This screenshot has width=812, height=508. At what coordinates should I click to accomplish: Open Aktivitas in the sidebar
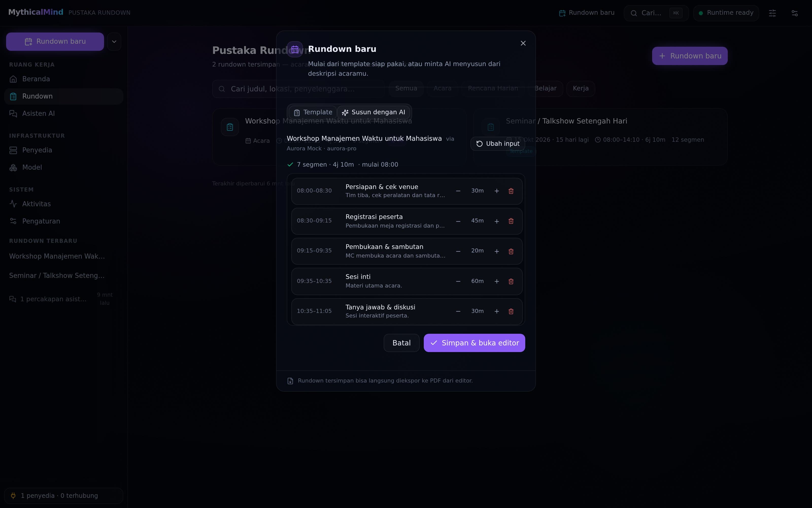[64, 204]
